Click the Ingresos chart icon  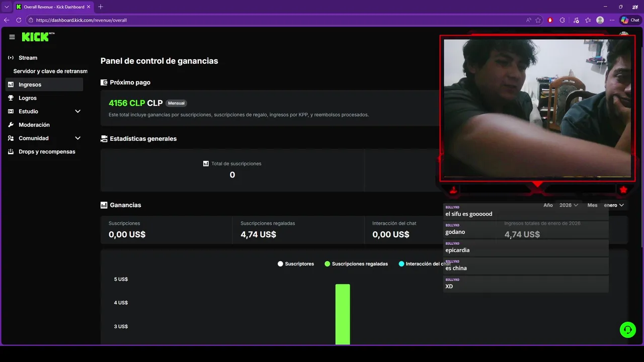[11, 84]
